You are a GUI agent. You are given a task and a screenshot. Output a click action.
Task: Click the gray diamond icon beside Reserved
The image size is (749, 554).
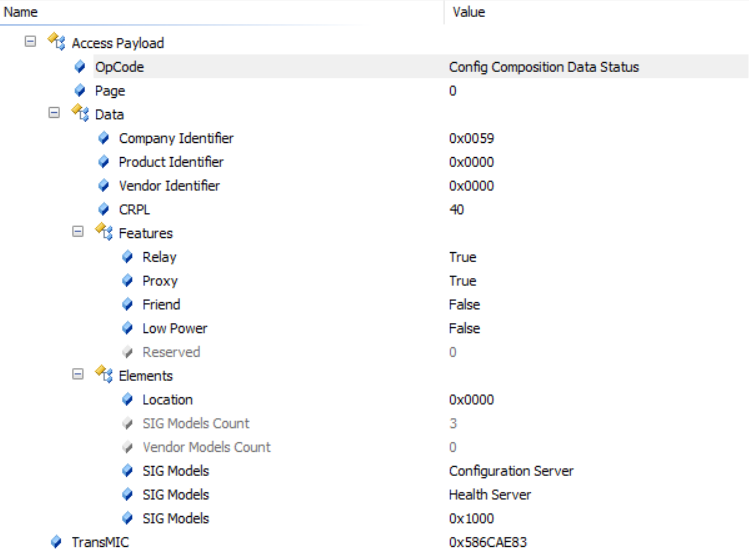[x=127, y=352]
